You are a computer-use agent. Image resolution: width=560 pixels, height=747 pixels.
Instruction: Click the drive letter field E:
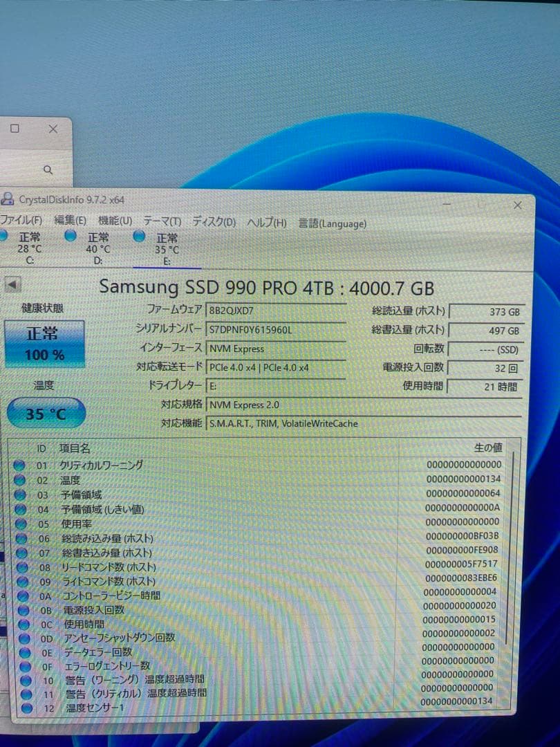276,386
